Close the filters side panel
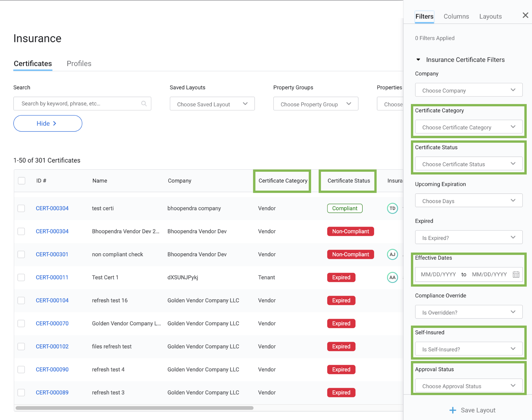532x420 pixels. [x=525, y=16]
